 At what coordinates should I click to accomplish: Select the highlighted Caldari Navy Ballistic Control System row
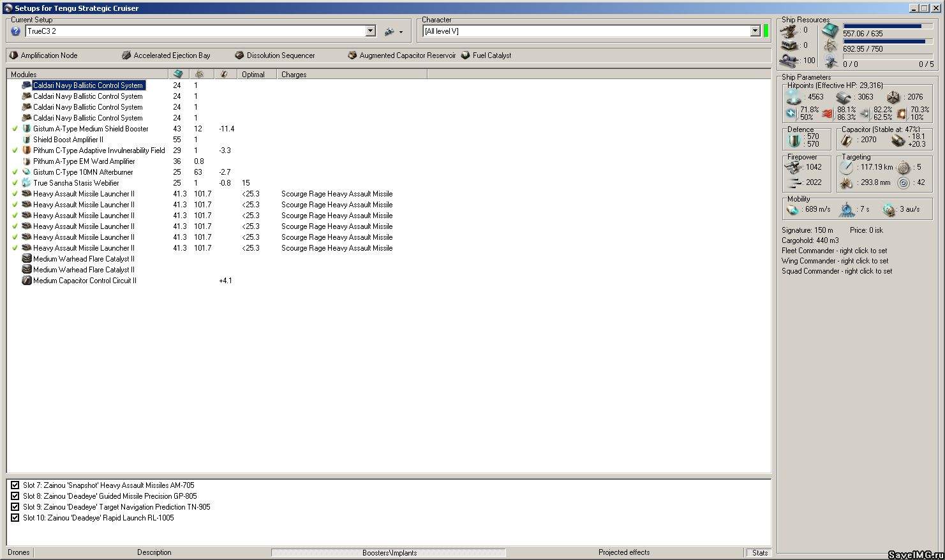pyautogui.click(x=88, y=85)
